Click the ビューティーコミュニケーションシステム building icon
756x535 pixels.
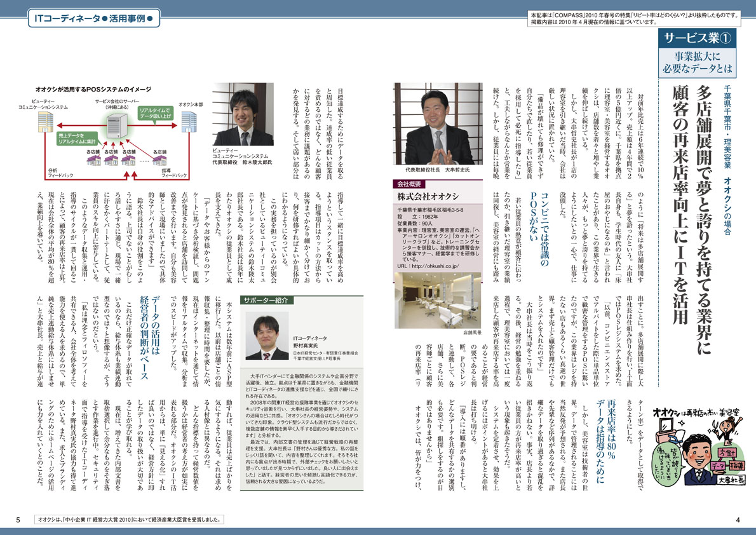(46, 122)
